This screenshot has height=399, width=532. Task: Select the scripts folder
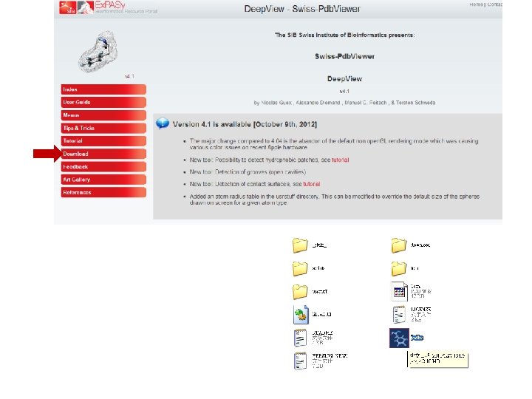(308, 268)
